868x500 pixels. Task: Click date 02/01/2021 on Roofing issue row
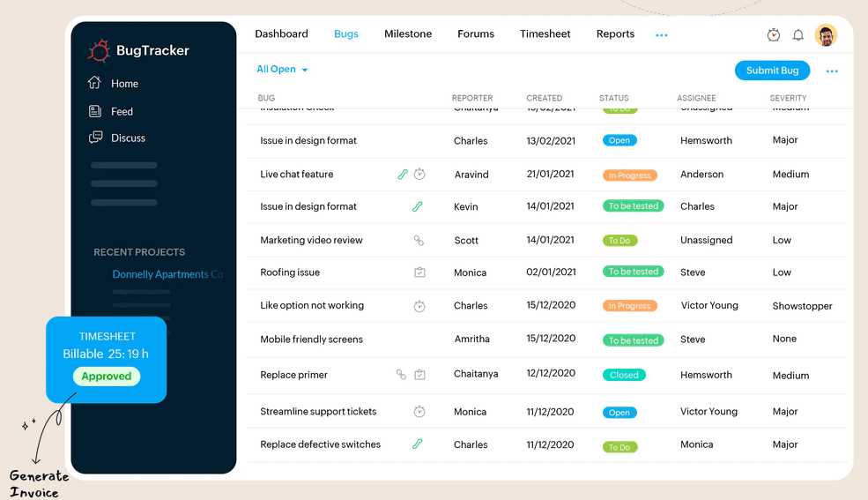551,272
